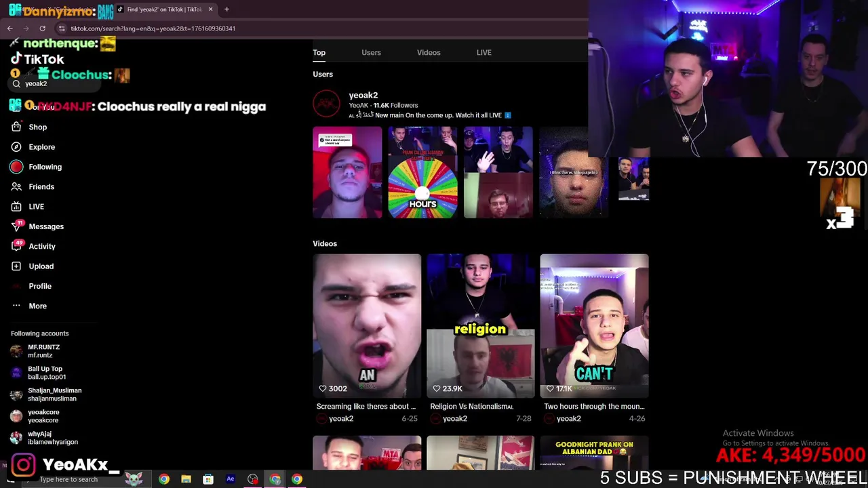
Task: Open the Religion Vs Nationalism video
Action: (x=480, y=326)
